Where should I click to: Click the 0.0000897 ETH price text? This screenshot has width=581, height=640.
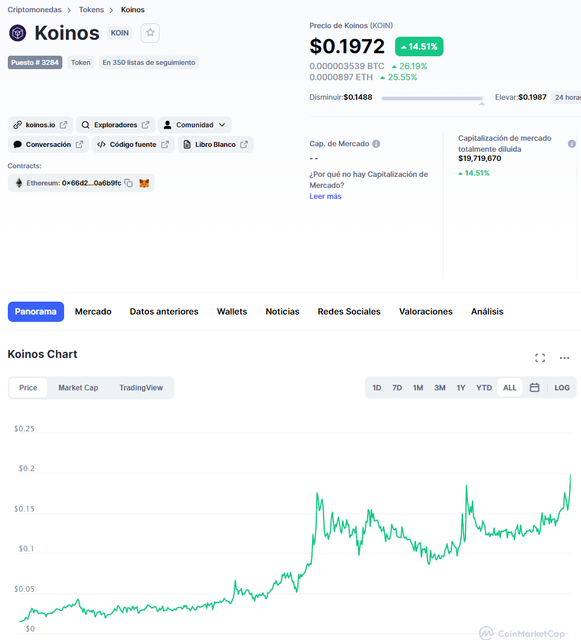(341, 77)
